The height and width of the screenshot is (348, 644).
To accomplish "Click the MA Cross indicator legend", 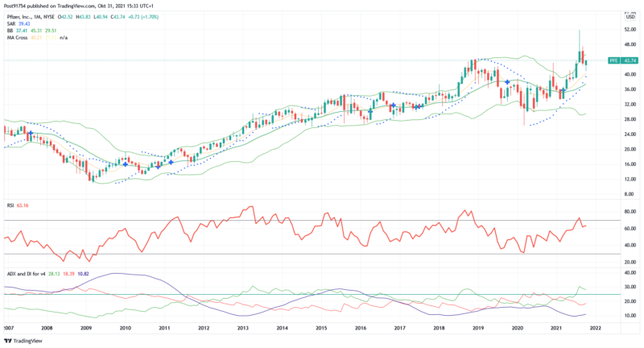I will click(17, 38).
